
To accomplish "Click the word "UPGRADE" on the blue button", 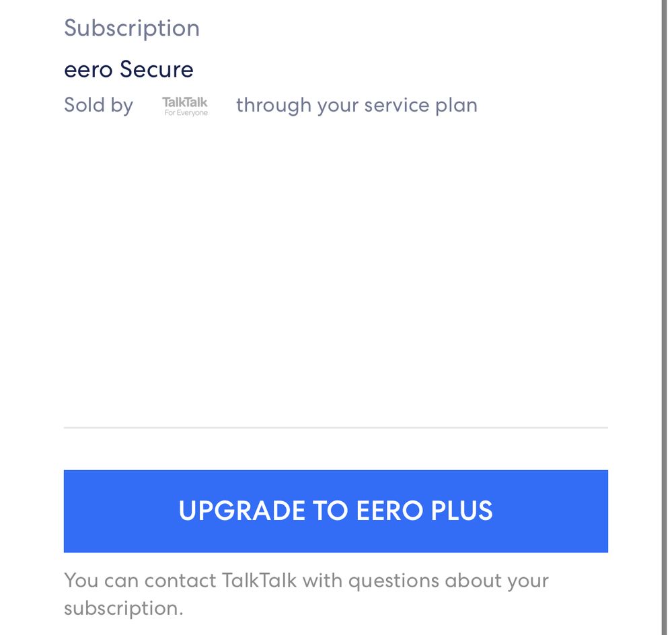I will click(x=242, y=511).
